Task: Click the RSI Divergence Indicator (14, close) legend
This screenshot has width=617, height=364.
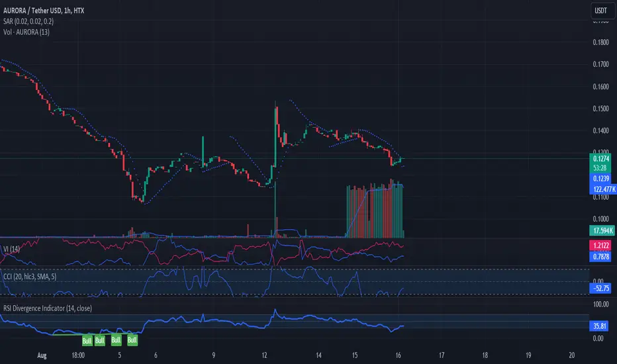Action: (48, 308)
